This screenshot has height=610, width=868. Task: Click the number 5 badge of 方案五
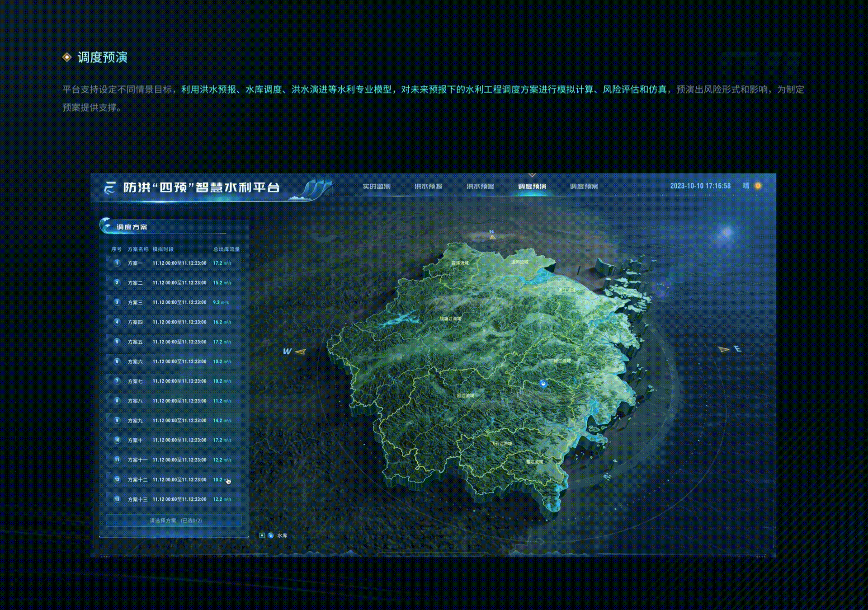pos(117,342)
